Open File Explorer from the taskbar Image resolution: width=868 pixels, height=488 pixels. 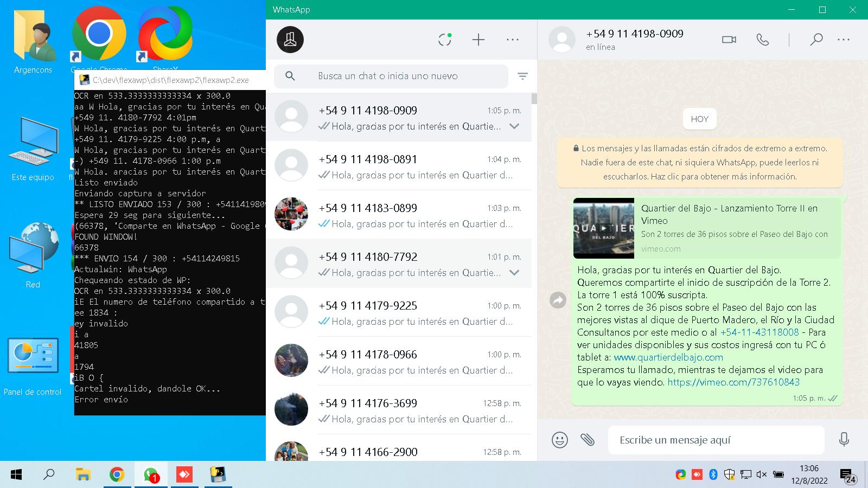click(83, 475)
